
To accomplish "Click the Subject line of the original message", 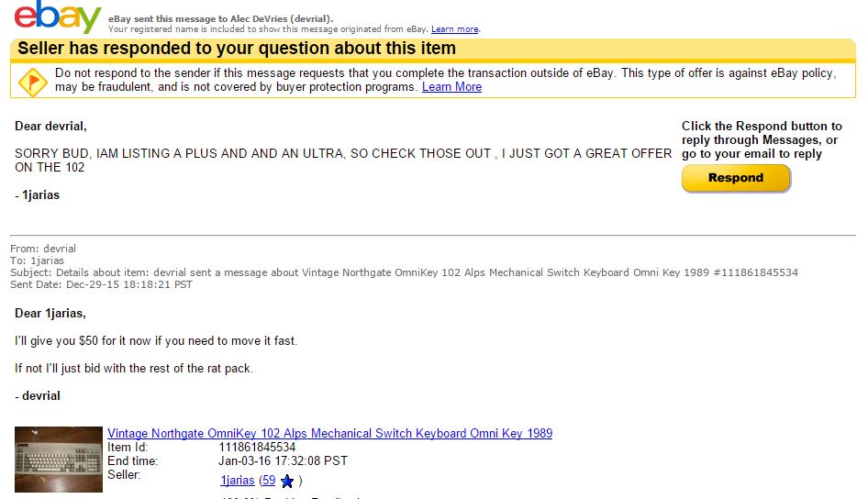I will click(x=404, y=272).
